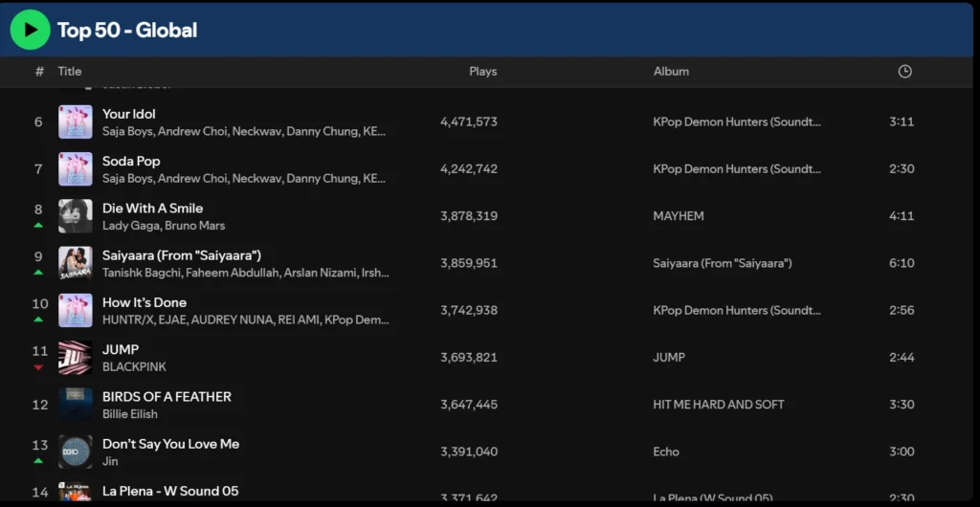Click the duration clock icon column header
Viewport: 980px width, 507px height.
904,72
